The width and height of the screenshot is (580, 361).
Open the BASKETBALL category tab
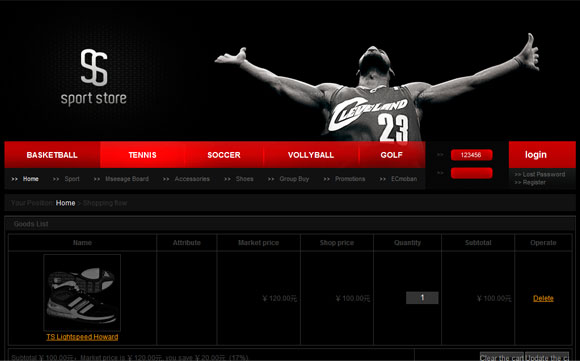(x=52, y=155)
